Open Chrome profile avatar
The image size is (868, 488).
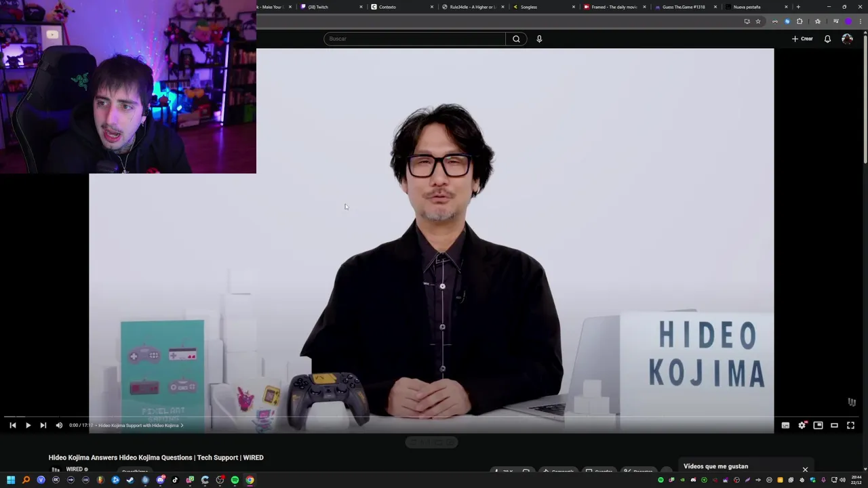click(848, 21)
